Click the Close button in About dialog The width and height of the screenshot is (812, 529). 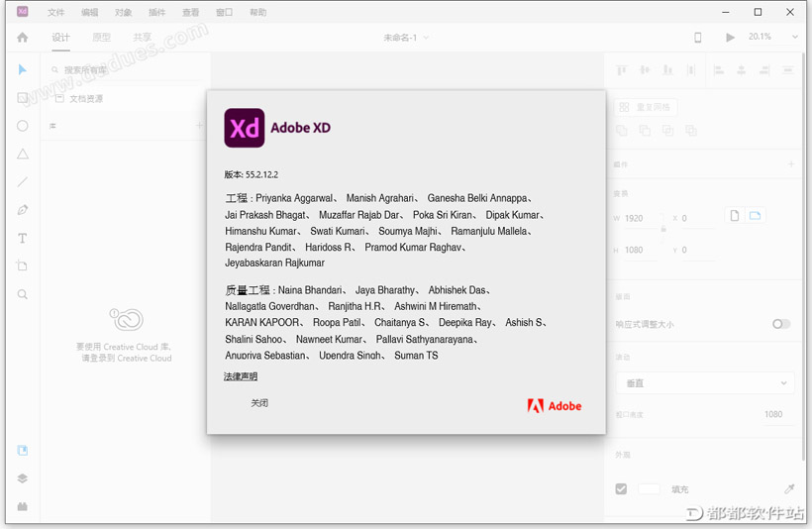tap(259, 402)
